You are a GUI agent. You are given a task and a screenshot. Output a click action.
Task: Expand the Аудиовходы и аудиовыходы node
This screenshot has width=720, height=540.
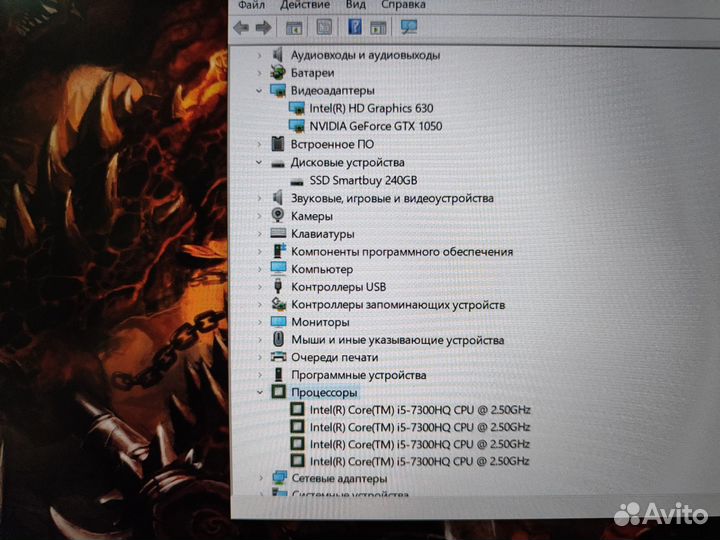coord(259,56)
